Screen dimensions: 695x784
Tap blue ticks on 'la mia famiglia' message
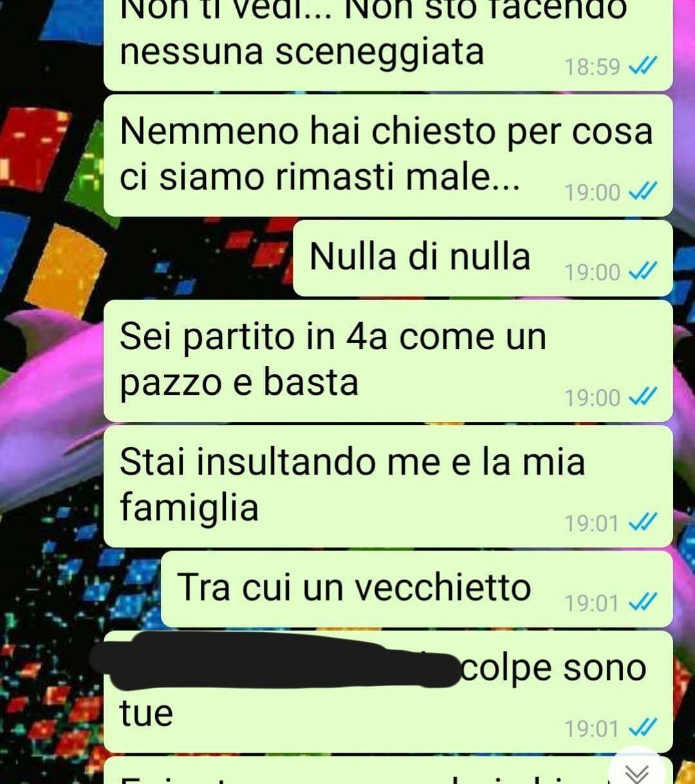point(642,523)
